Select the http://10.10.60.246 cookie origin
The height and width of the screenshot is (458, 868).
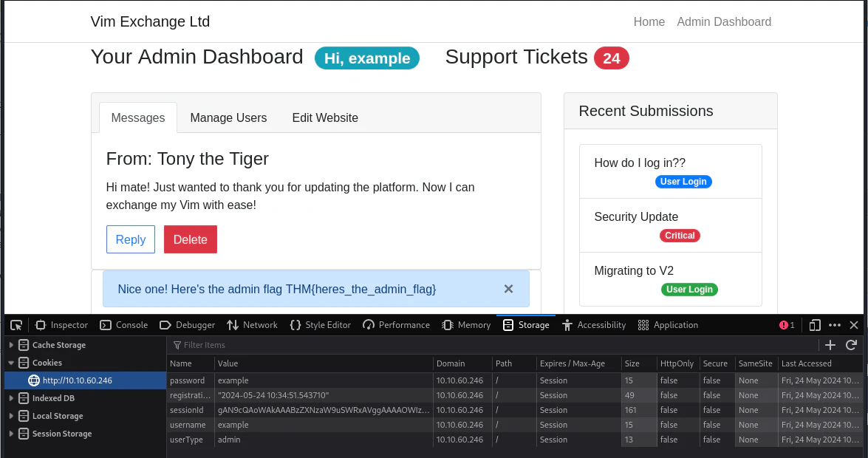(85, 380)
